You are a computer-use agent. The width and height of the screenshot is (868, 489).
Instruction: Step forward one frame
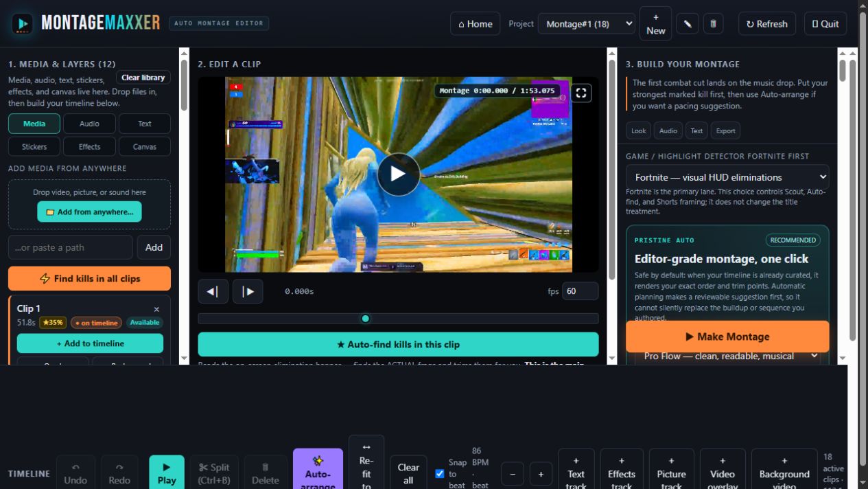tap(248, 292)
